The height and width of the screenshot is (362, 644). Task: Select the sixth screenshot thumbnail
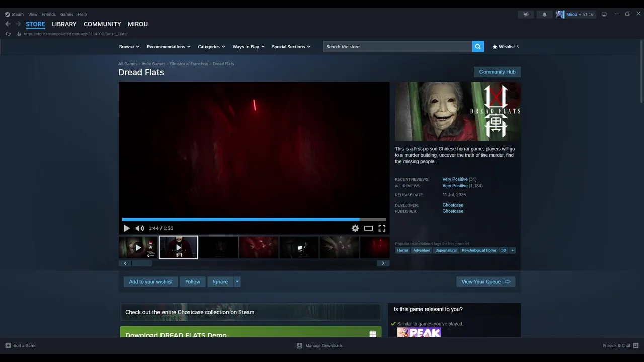tap(339, 247)
